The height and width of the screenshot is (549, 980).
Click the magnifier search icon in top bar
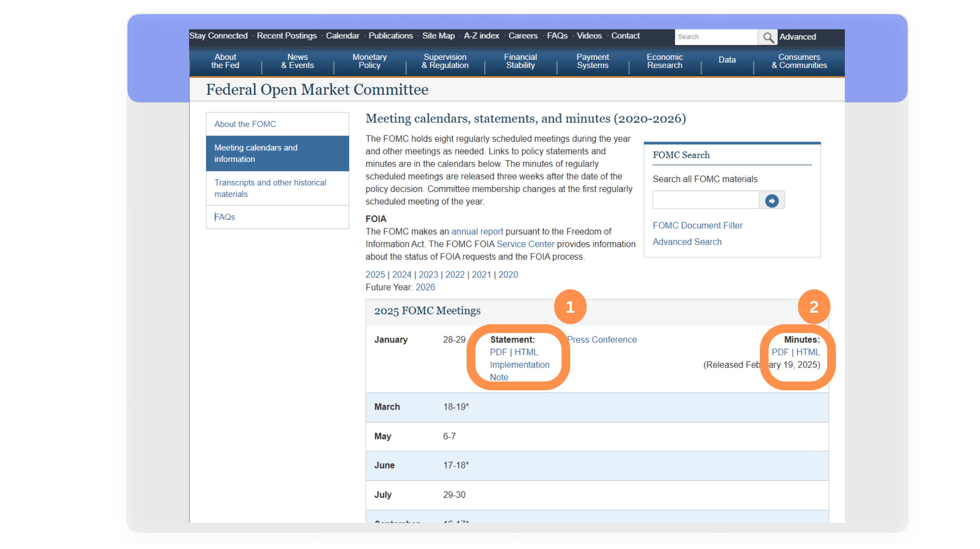(x=768, y=37)
